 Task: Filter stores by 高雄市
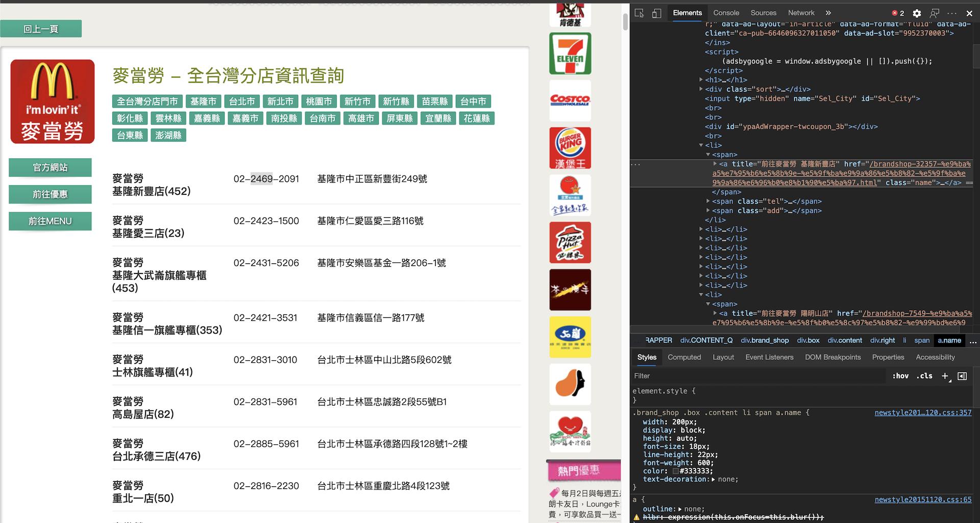361,118
